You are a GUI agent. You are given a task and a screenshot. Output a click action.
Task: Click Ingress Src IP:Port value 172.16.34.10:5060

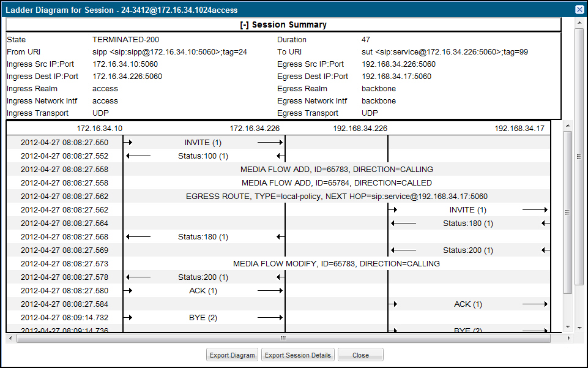click(125, 64)
